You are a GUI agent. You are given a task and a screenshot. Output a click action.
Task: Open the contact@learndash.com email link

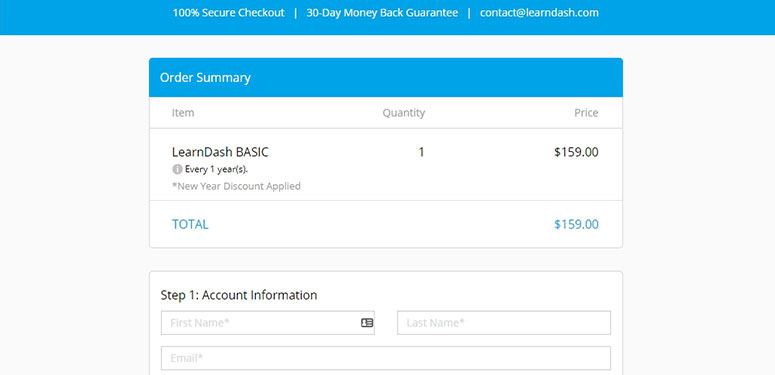tap(539, 13)
